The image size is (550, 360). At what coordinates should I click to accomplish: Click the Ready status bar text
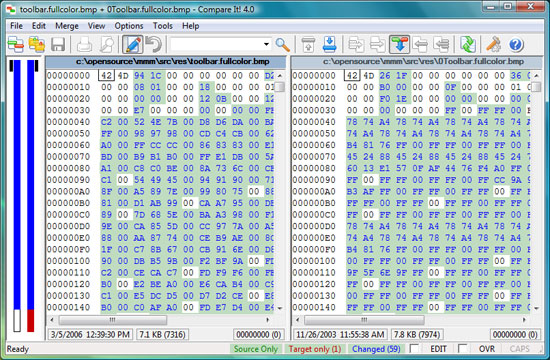18,349
